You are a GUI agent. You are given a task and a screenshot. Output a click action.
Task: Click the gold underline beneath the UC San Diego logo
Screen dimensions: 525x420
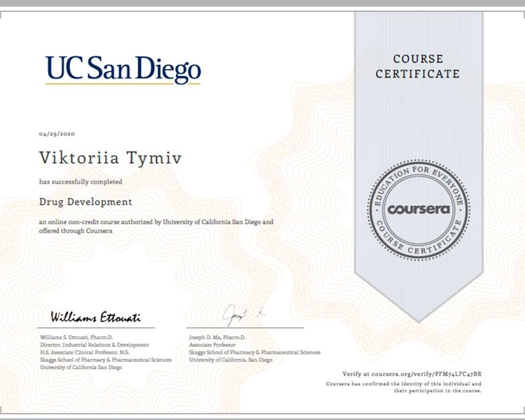point(123,84)
